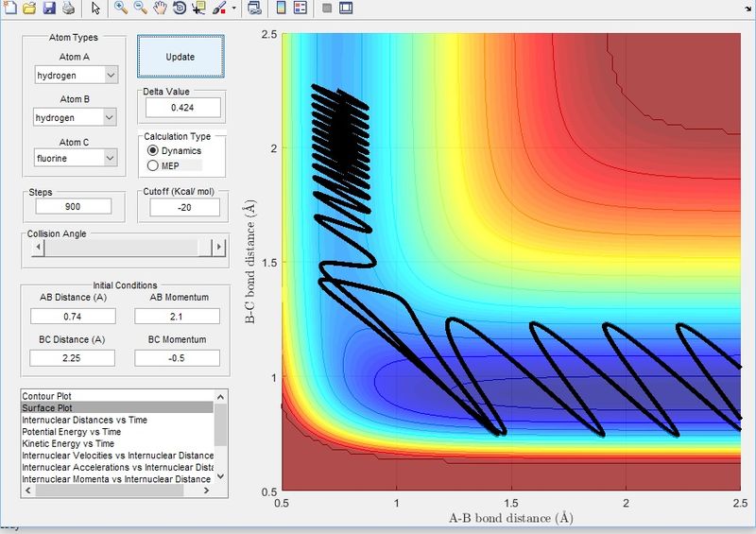Viewport: 756px width, 534px height.
Task: Save the figure using the floppy disk icon
Action: point(49,8)
